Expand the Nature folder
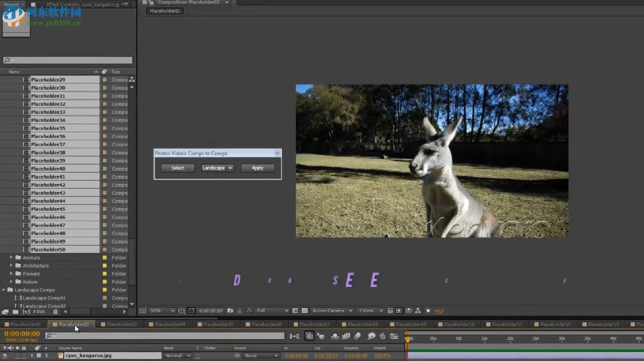 [x=11, y=282]
